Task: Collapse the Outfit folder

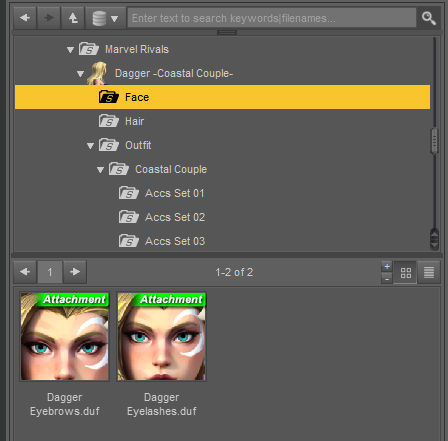Action: pyautogui.click(x=90, y=146)
